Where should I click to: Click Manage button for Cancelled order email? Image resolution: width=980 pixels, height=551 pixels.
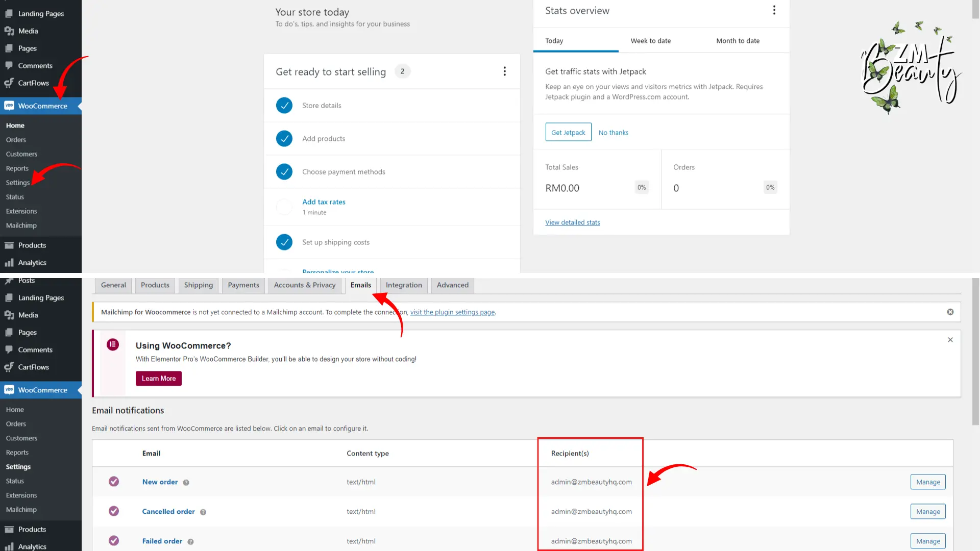(928, 512)
